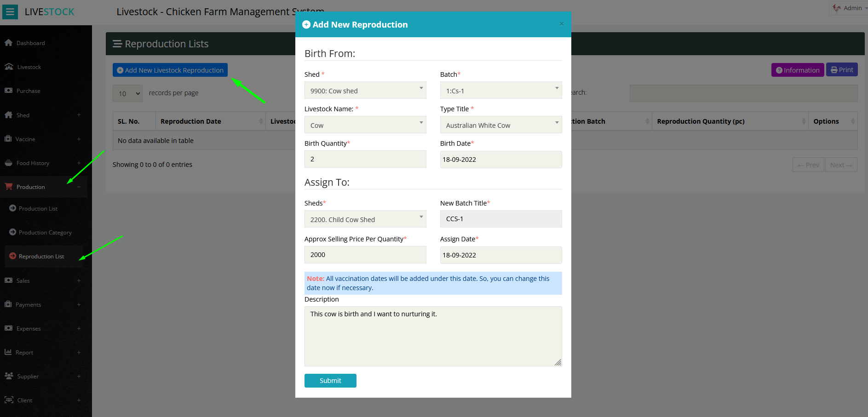
Task: Click the Description text area
Action: 432,336
